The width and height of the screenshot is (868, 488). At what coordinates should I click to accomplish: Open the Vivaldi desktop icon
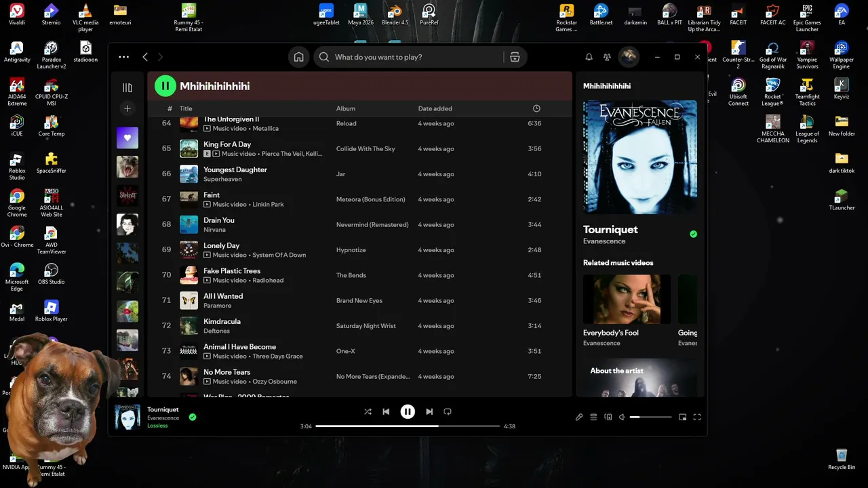click(17, 15)
